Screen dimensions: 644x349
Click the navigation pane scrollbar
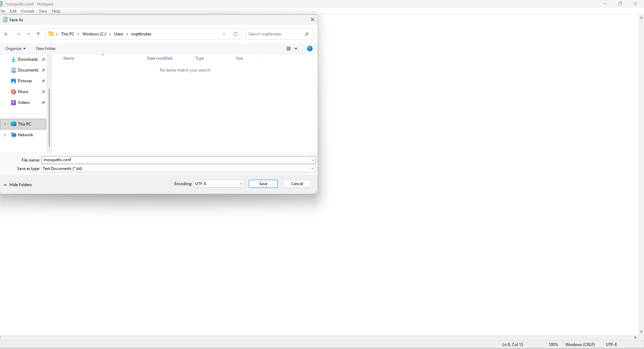[49, 118]
